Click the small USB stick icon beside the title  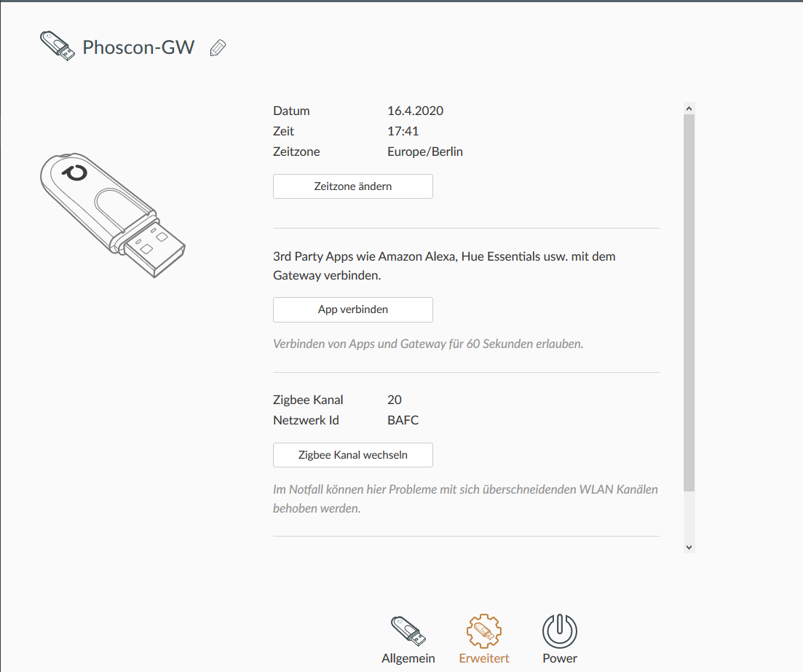tap(58, 46)
